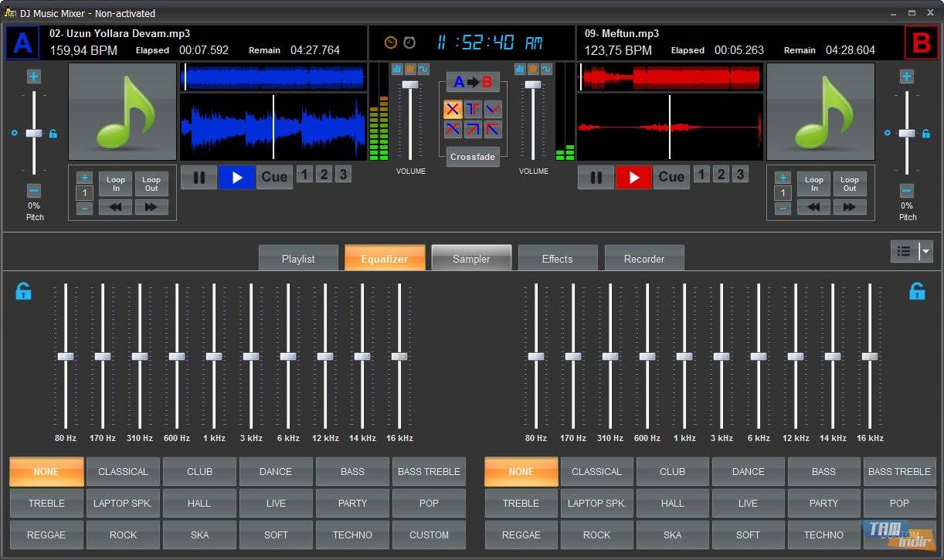Screen dimensions: 944x560
Task: Toggle the left equalizer padlock
Action: (x=24, y=291)
